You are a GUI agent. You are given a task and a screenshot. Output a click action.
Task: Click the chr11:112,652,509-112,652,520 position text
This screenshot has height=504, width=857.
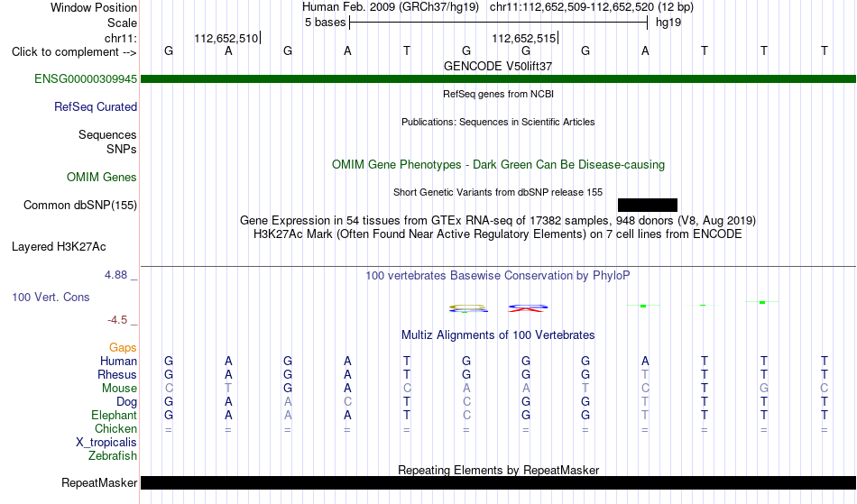coord(592,7)
